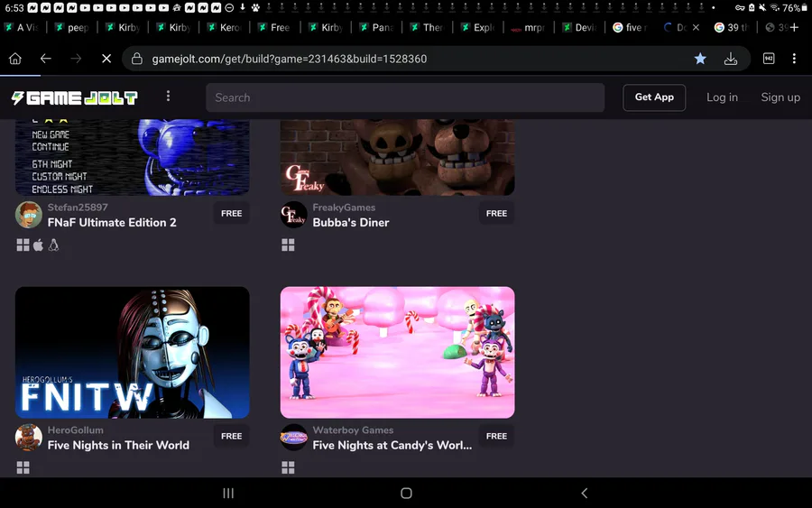This screenshot has width=812, height=508.
Task: Click FREE badge on Five Nights at Candy's World
Action: tap(496, 436)
